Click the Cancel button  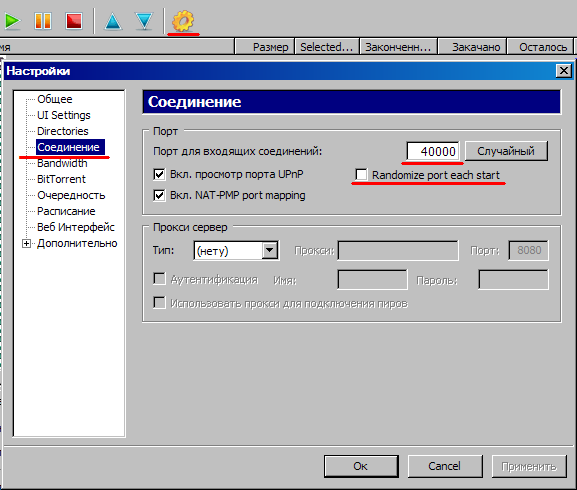445,466
